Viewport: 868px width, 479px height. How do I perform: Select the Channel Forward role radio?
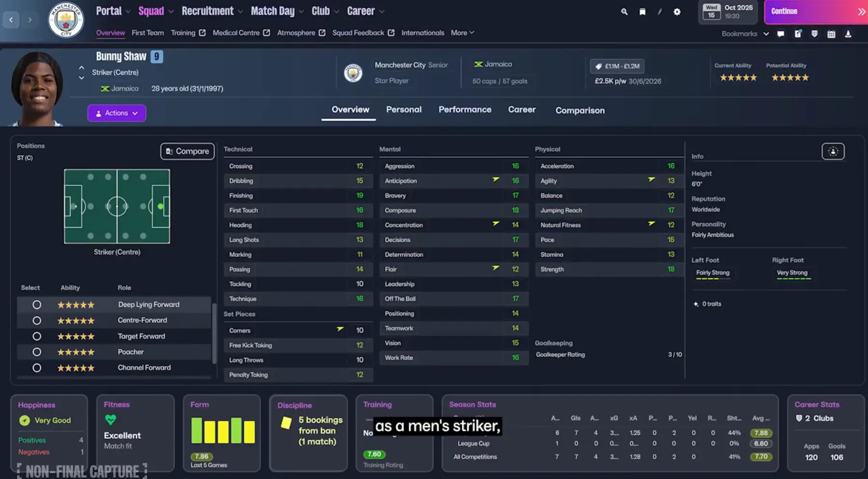37,368
